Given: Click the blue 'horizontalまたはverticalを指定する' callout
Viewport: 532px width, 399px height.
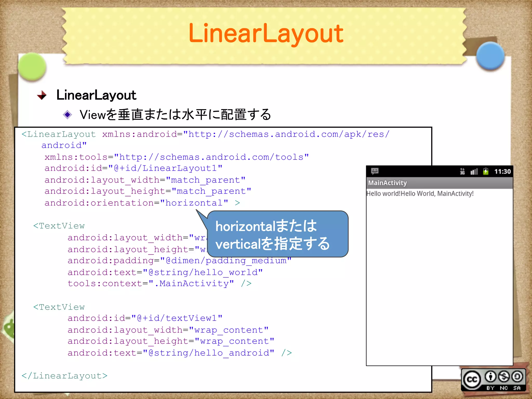Looking at the screenshot, I should tap(278, 234).
